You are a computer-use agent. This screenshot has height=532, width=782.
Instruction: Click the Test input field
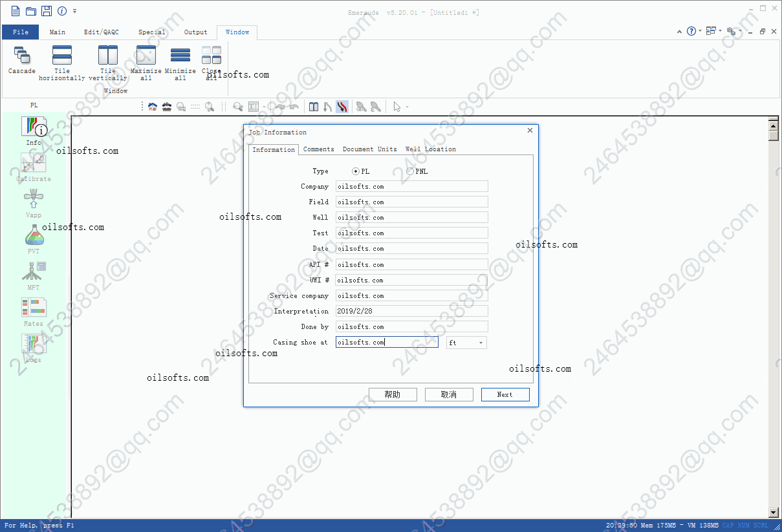pos(412,233)
